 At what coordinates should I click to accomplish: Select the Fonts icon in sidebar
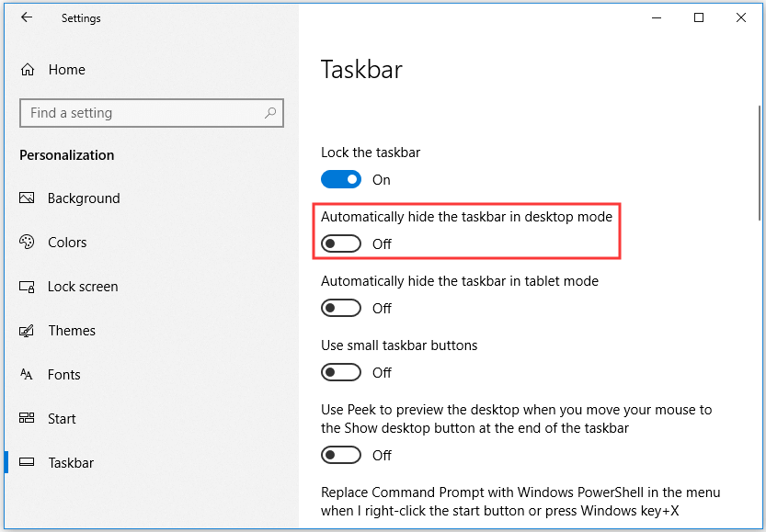[28, 374]
